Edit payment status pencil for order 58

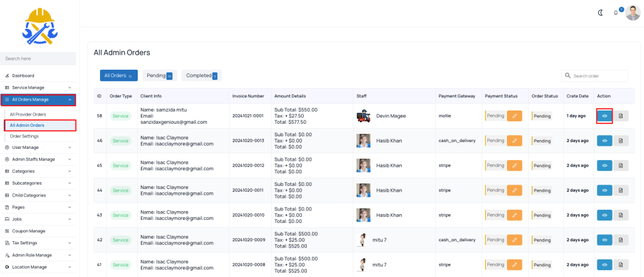(x=514, y=116)
